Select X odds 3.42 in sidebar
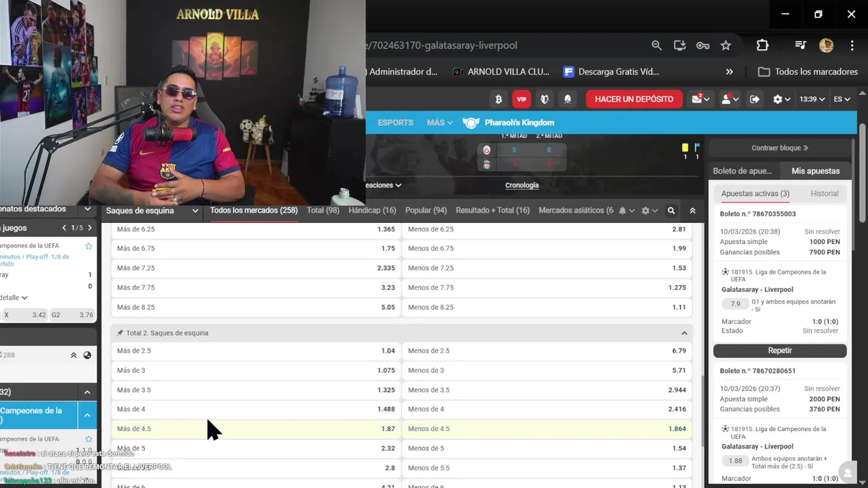Image resolution: width=868 pixels, height=488 pixels. [25, 314]
